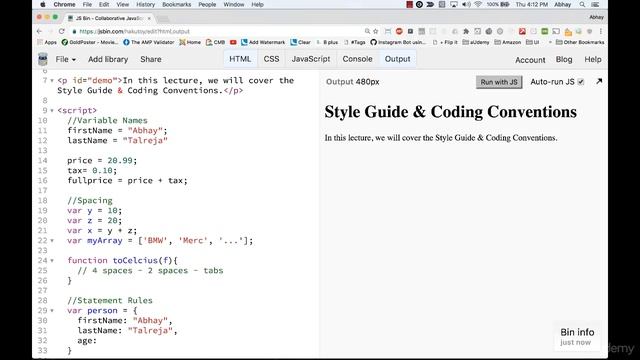Click the Run with JS button
Screen dimensions: 640x360
click(x=499, y=82)
